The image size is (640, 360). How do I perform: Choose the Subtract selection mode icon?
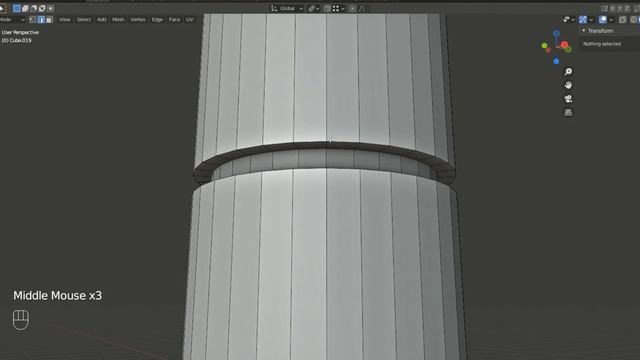34,8
